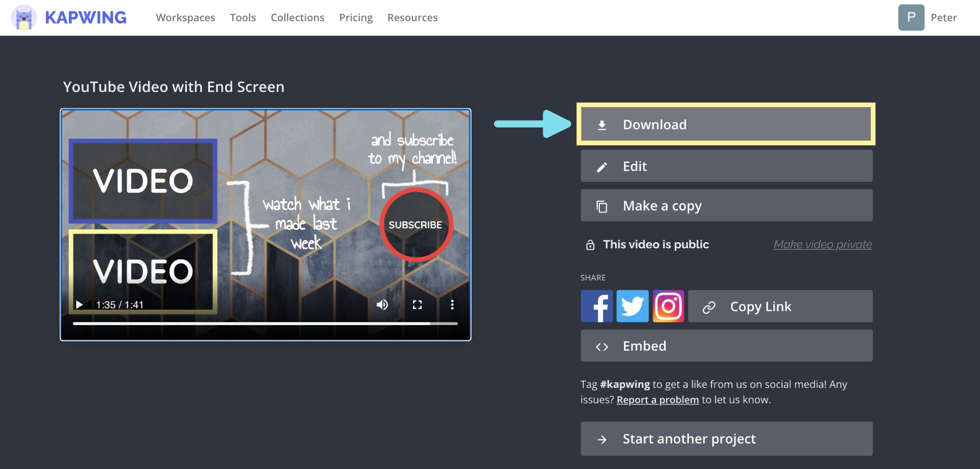This screenshot has width=980, height=469.
Task: Enter fullscreen video mode
Action: [x=417, y=305]
